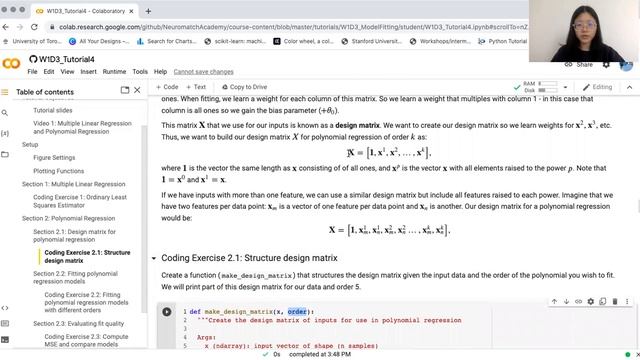Go to Coding Exercise 1 Ordinary Least Squares
The image size is (640, 360).
tap(80, 202)
